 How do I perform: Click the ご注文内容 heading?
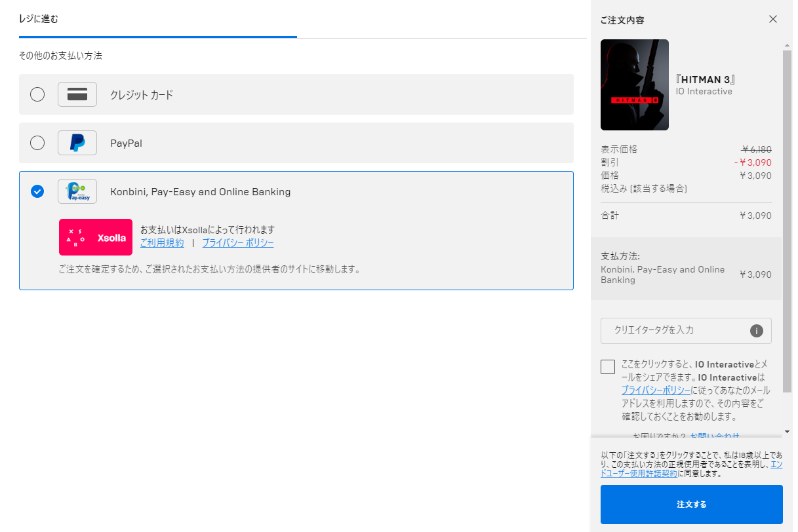(x=622, y=20)
